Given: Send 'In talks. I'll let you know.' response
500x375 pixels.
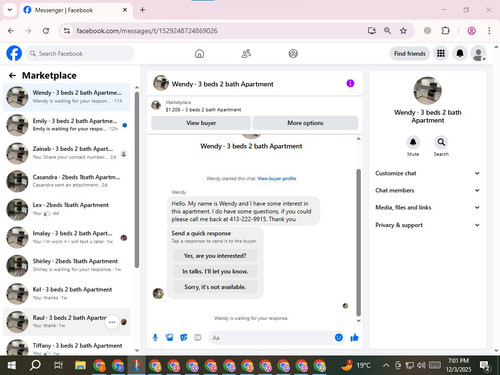Looking at the screenshot, I should (215, 271).
